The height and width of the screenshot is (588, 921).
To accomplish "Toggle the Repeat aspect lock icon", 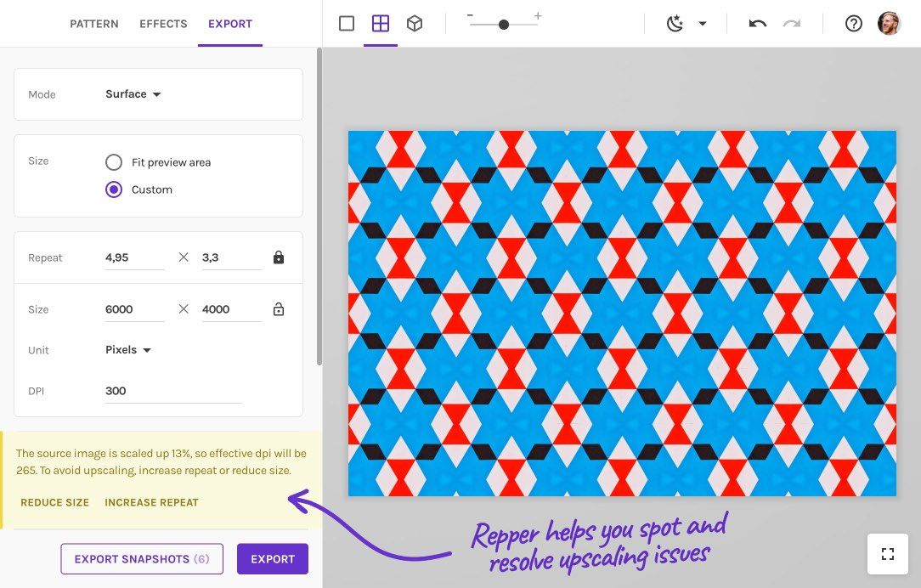I will coord(279,257).
